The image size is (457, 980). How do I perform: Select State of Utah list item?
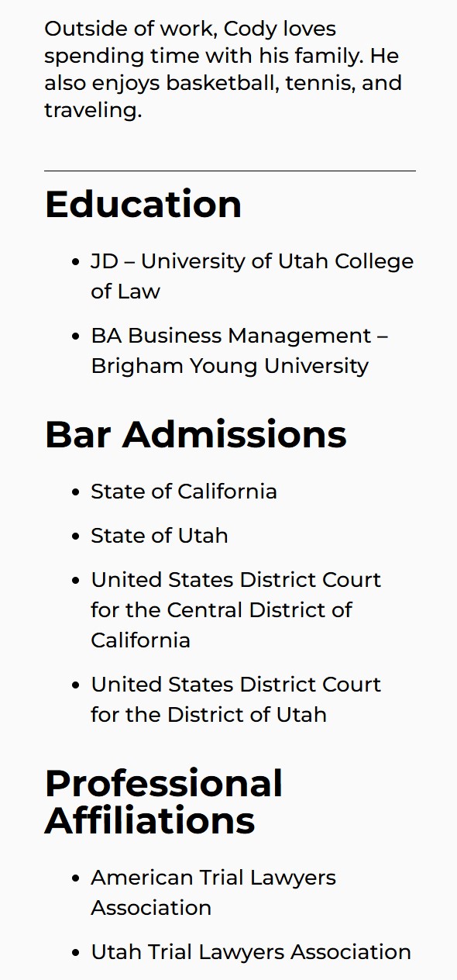tap(160, 536)
